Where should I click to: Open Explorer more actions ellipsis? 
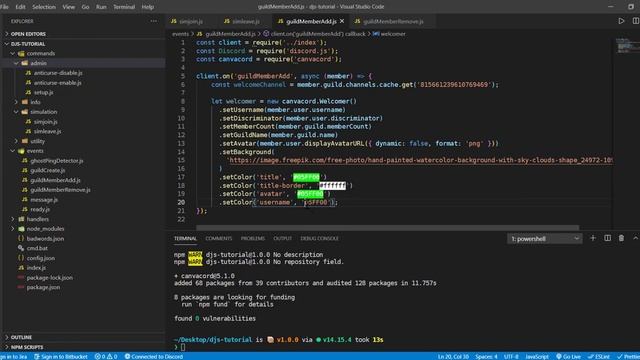(x=153, y=21)
